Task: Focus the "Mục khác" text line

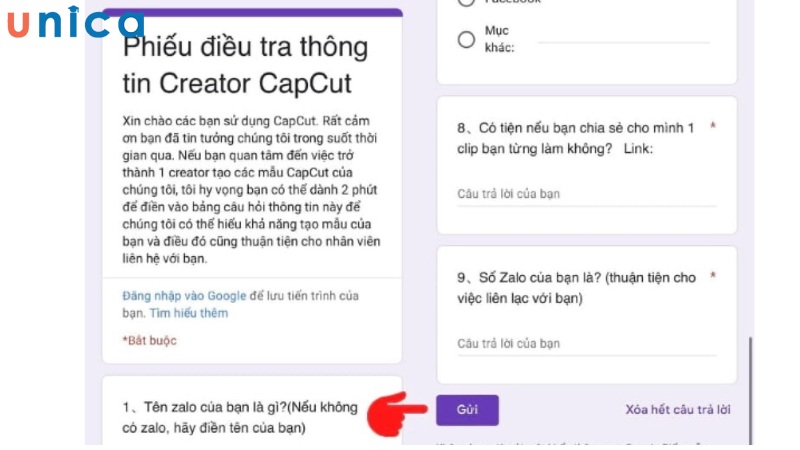Action: (x=623, y=40)
